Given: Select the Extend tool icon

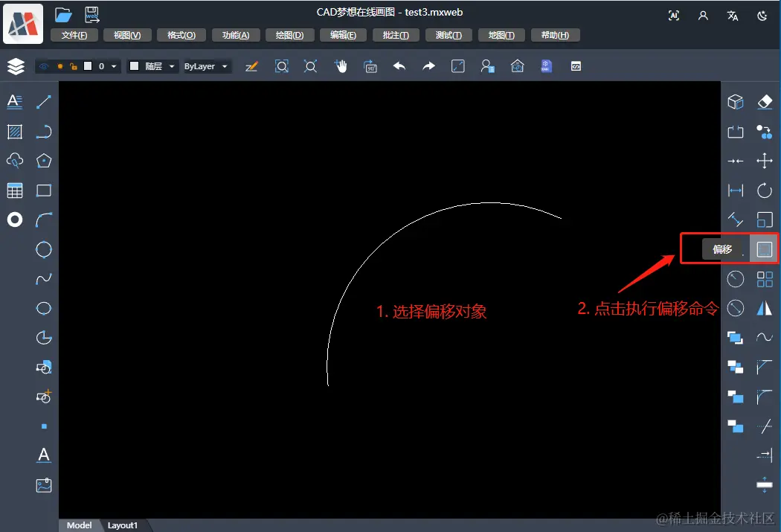Looking at the screenshot, I should pos(765,455).
